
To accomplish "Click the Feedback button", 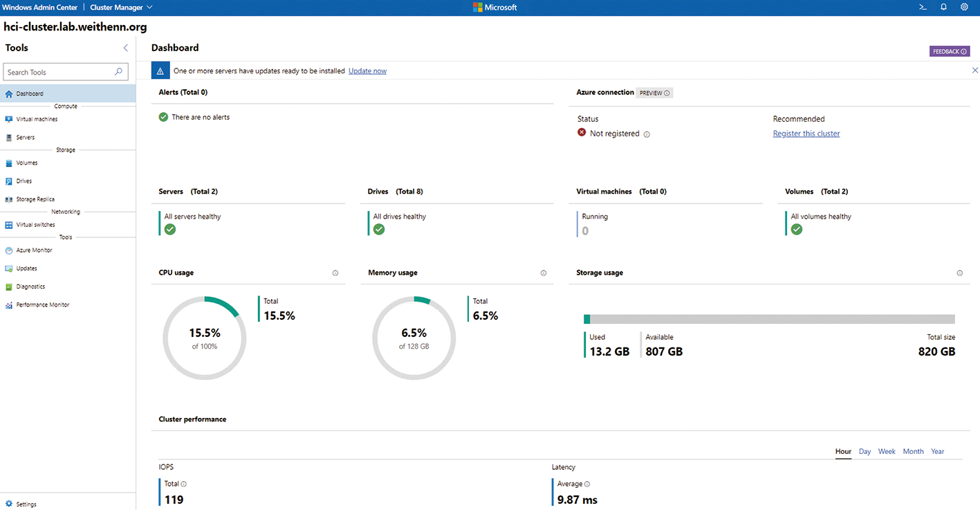I will 950,52.
